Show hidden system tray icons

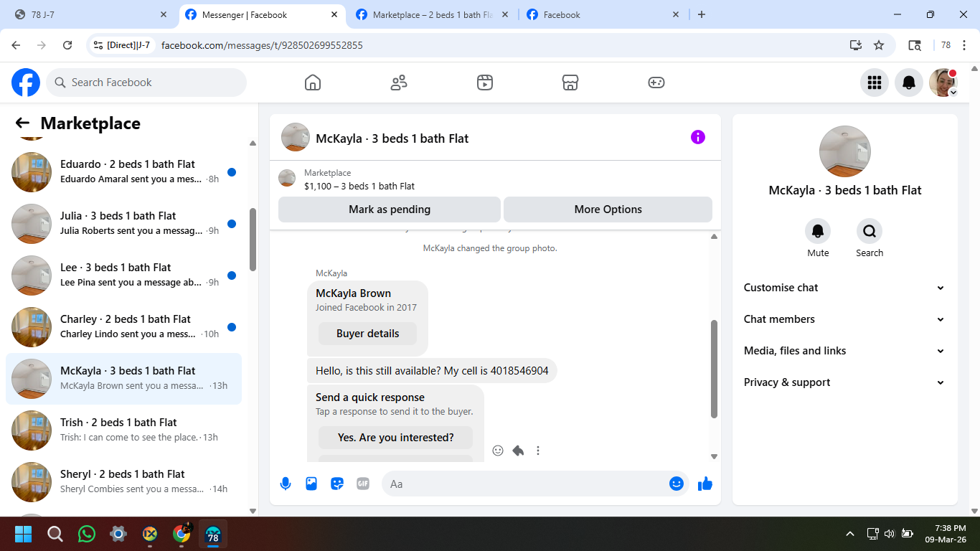pos(850,534)
